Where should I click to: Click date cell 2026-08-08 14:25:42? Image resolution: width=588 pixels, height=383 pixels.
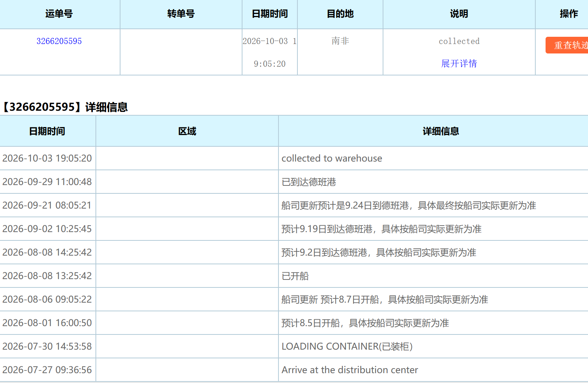tap(47, 252)
